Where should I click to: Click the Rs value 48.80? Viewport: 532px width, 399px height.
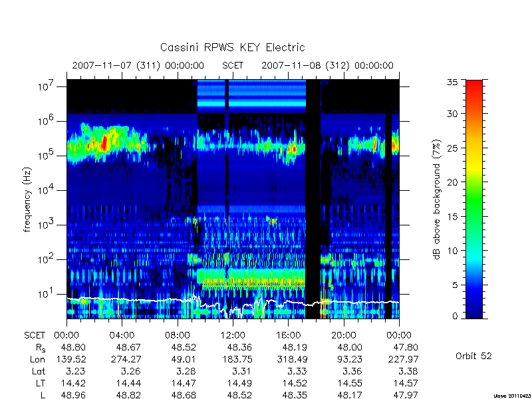pos(73,348)
